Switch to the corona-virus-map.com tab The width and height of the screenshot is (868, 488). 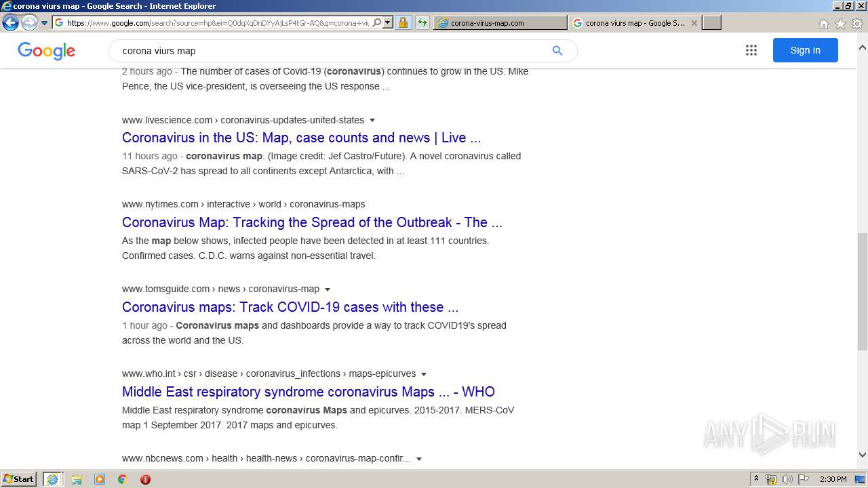coord(500,23)
